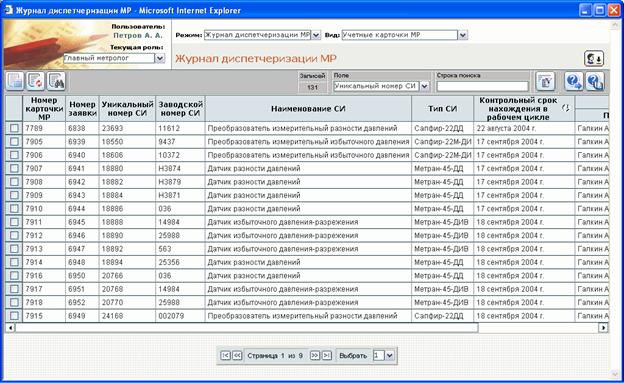Click the Номер карточки МР column header
624x383 pixels.
pos(44,109)
